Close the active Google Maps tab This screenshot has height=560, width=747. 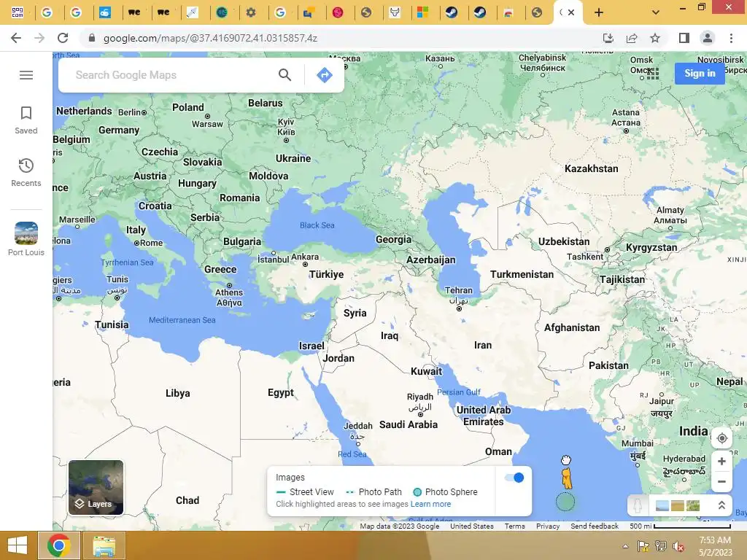(571, 12)
